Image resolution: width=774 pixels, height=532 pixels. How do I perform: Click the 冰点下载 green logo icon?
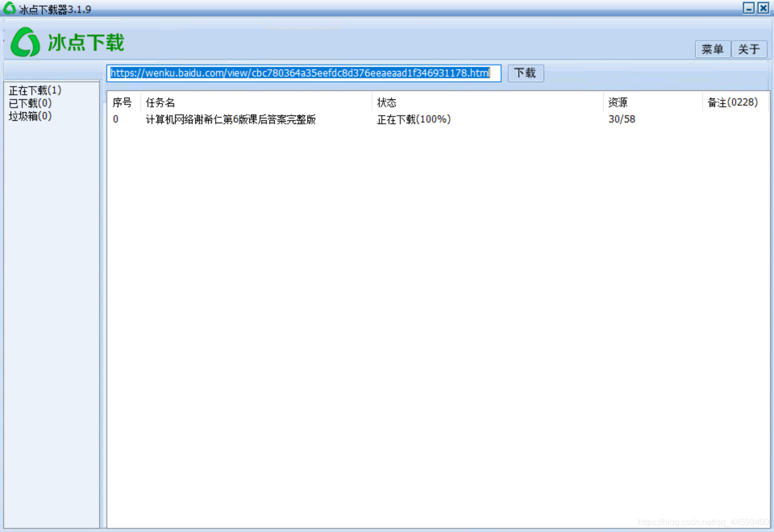pyautogui.click(x=25, y=42)
